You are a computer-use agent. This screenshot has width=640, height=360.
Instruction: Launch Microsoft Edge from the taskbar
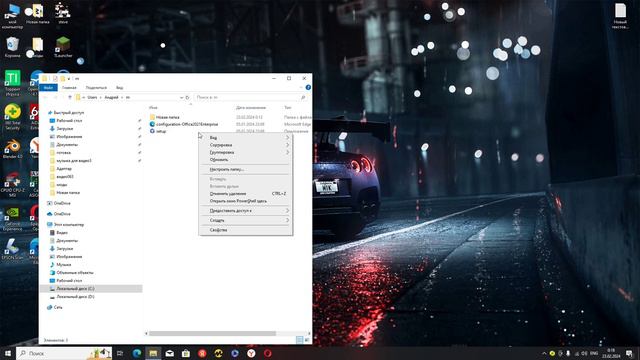(137, 353)
